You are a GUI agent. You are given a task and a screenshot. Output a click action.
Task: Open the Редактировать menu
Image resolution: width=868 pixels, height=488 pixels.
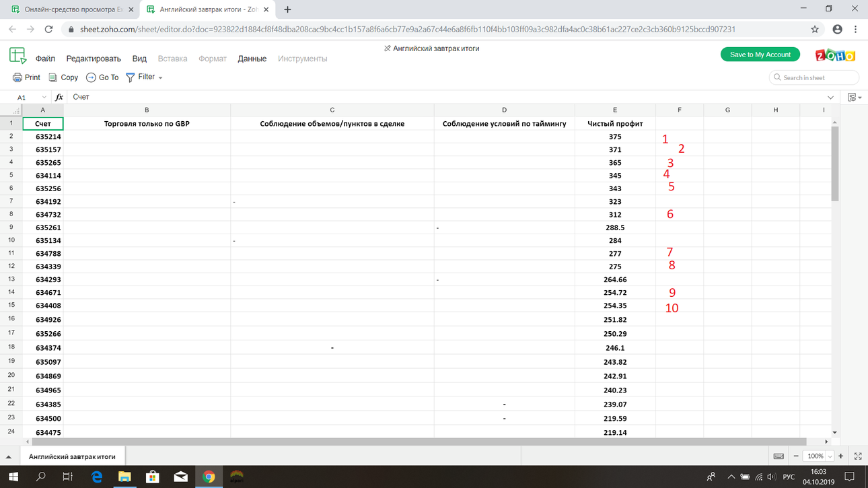click(x=94, y=59)
